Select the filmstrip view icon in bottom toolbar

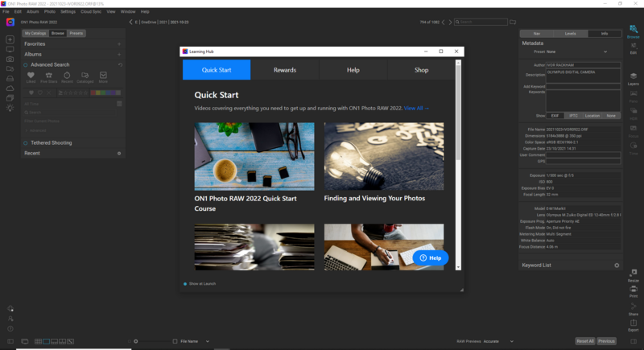click(x=54, y=341)
